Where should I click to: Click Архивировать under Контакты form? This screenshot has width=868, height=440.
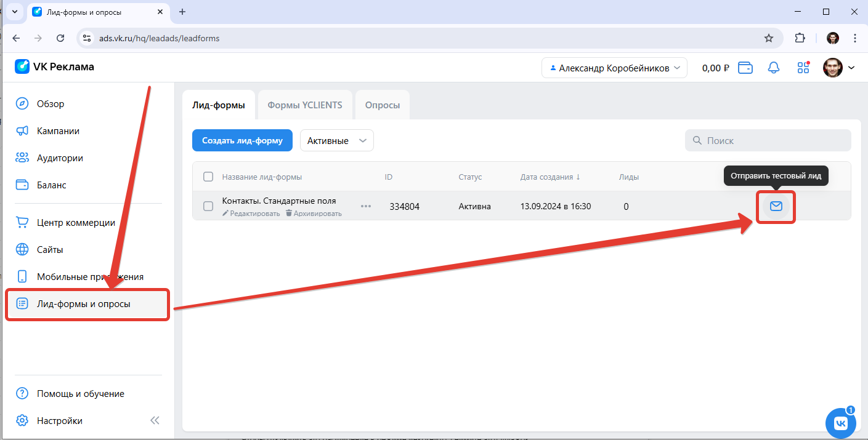click(314, 214)
